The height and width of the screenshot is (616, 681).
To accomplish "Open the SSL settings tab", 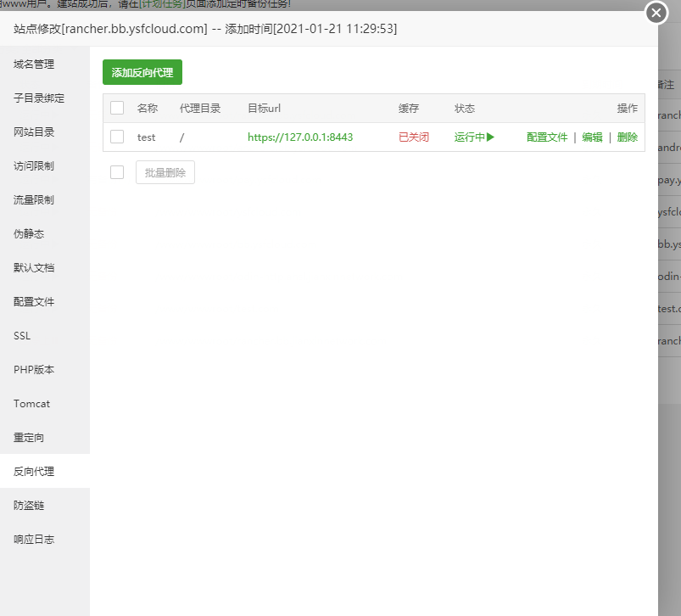I will coord(21,335).
